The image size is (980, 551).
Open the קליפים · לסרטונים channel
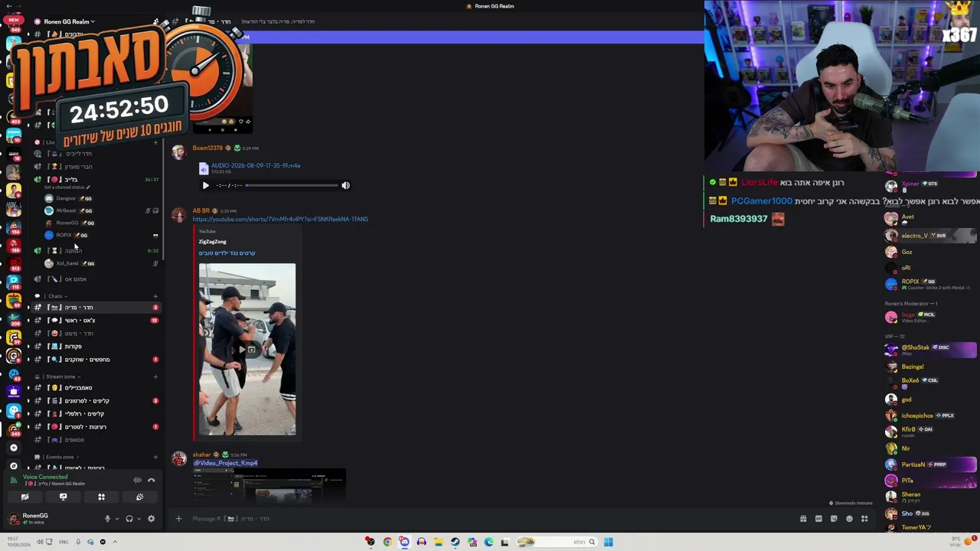(96, 401)
